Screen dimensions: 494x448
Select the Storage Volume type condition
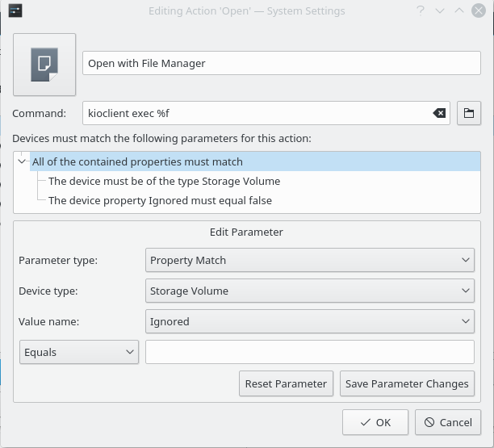coord(164,181)
